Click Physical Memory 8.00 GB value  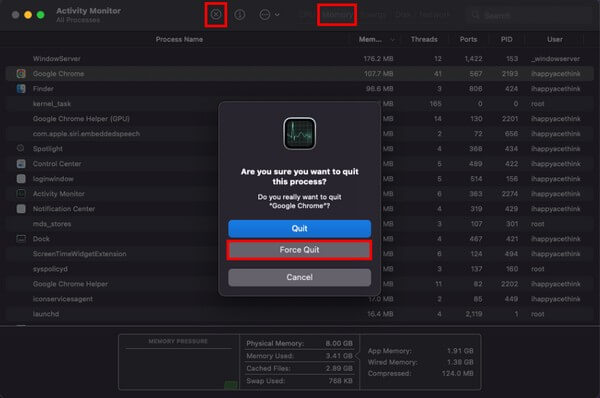click(x=339, y=343)
